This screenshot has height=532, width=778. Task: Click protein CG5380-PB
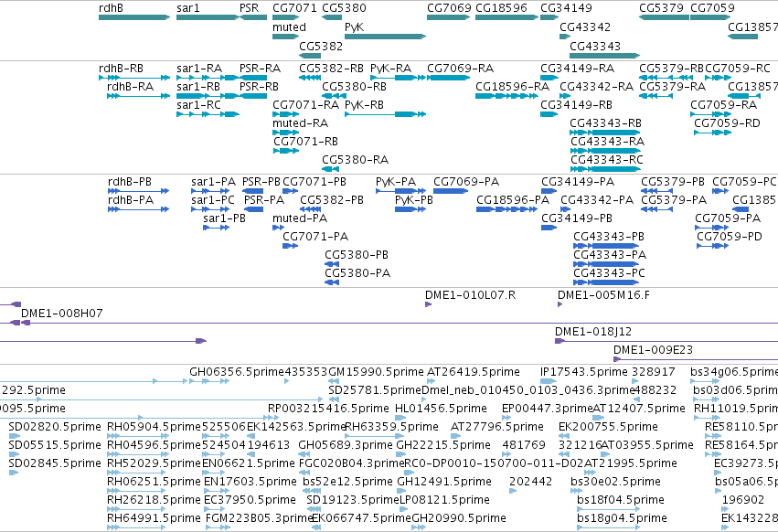[332, 264]
